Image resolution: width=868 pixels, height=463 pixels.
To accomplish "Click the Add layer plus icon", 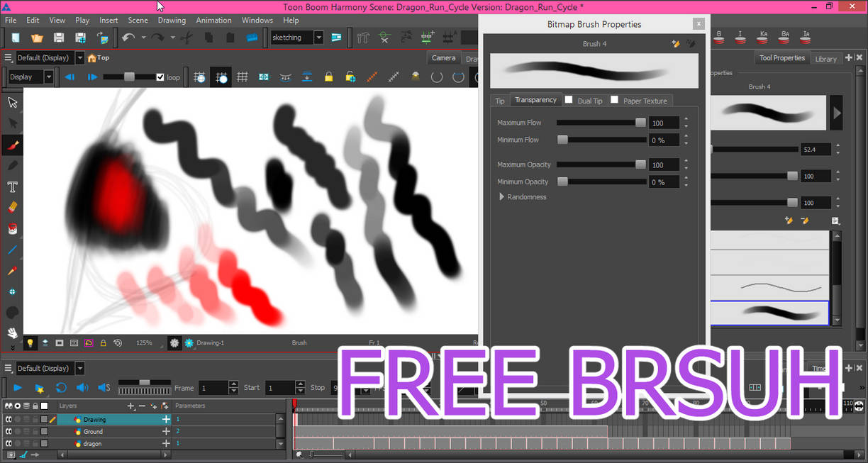I will 130,406.
